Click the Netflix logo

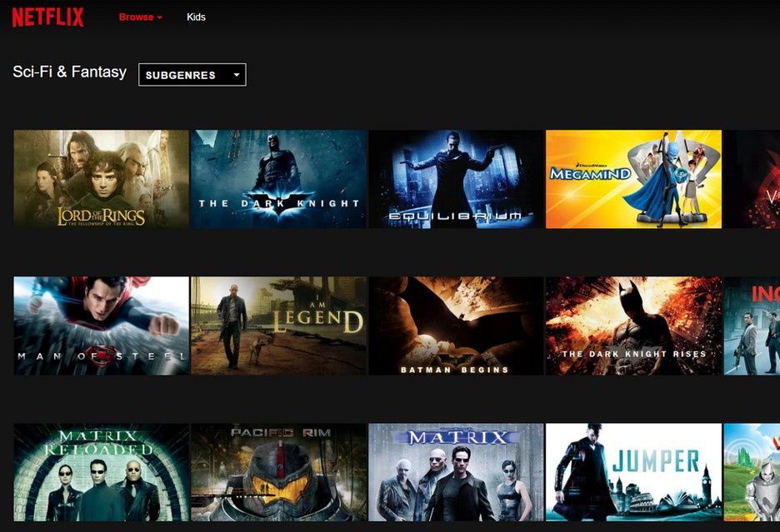(x=47, y=17)
